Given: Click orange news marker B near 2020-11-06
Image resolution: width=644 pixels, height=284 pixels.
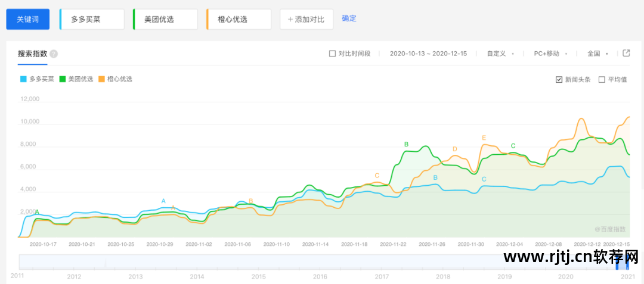Looking at the screenshot, I should click(251, 201).
